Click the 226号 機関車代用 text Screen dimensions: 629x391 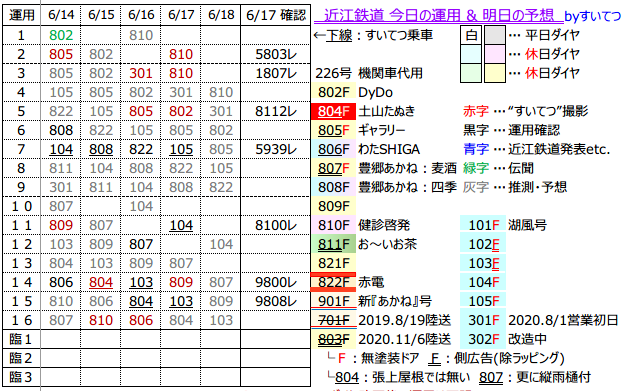[369, 73]
